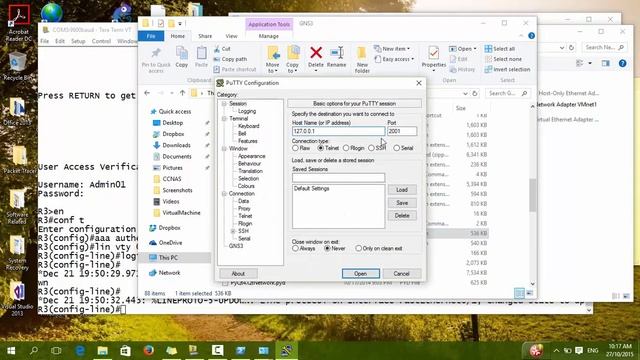Switch to the Share ribbon tab
Image resolution: width=640 pixels, height=360 pixels.
205,36
